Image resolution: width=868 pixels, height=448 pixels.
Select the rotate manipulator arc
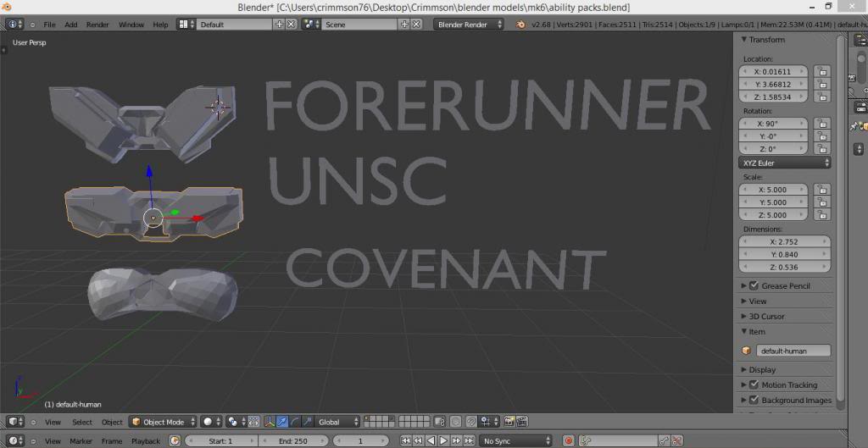(295, 422)
